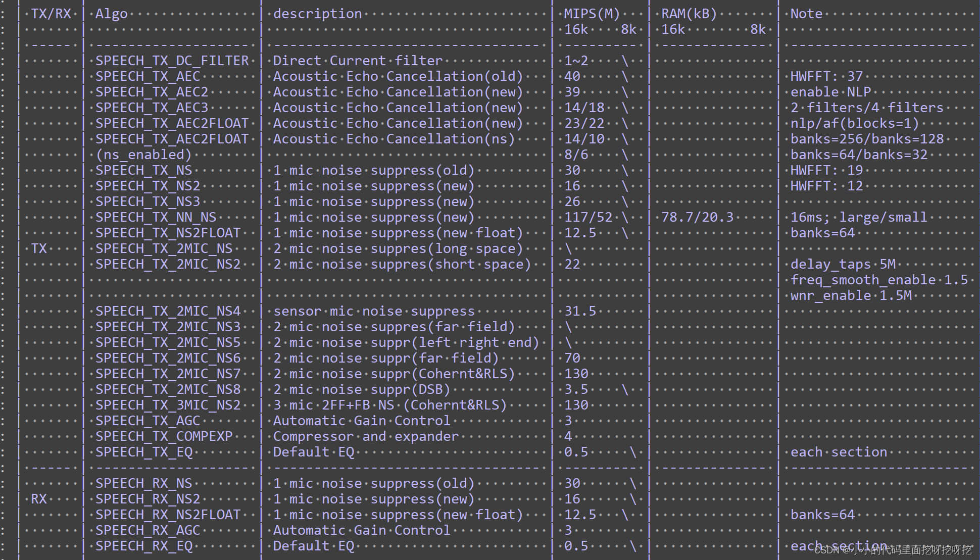Click the SPEECH_TX_NN_NS entry
Screen dimensions: 980x560
tap(156, 217)
